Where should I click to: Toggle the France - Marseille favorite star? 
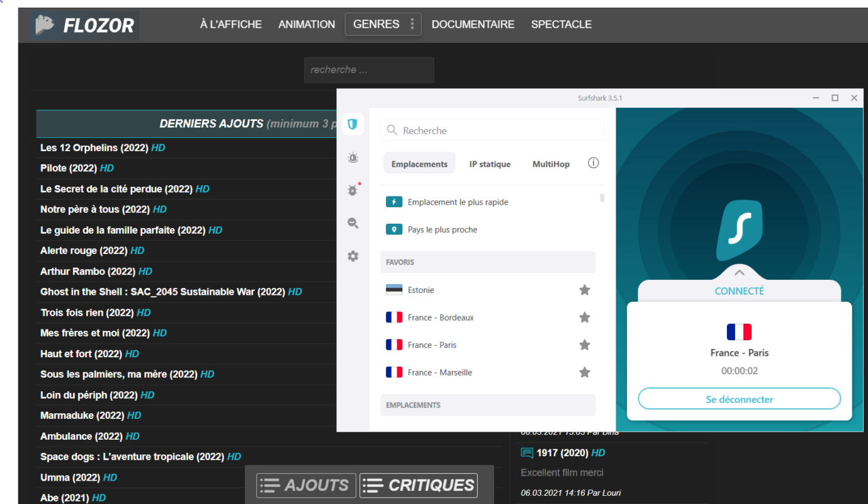(x=585, y=372)
